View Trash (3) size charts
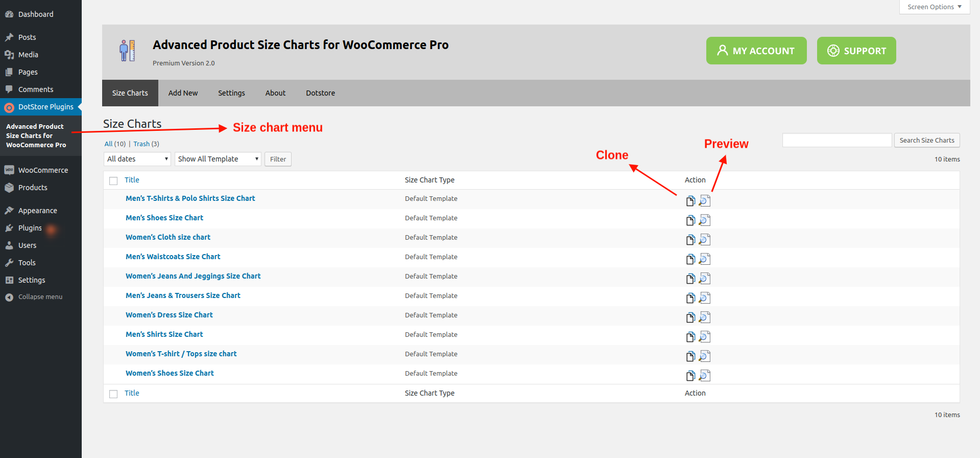The width and height of the screenshot is (980, 458). (146, 144)
